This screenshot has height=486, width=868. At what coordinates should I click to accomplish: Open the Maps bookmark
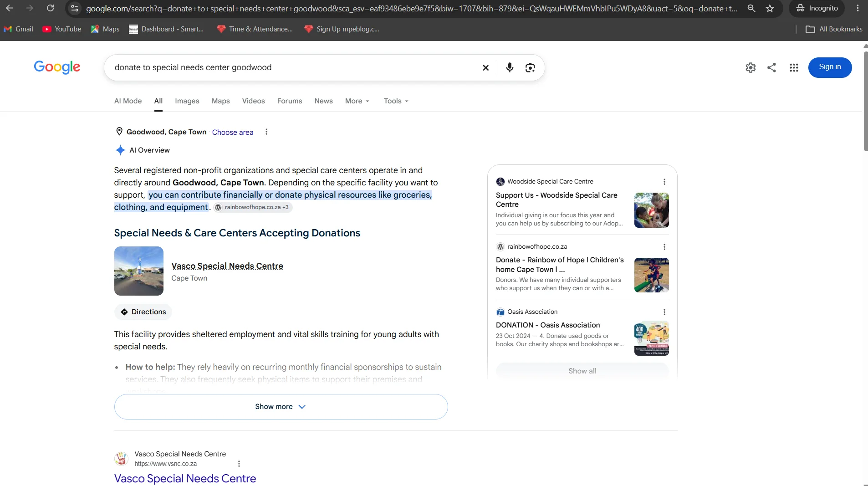[105, 29]
